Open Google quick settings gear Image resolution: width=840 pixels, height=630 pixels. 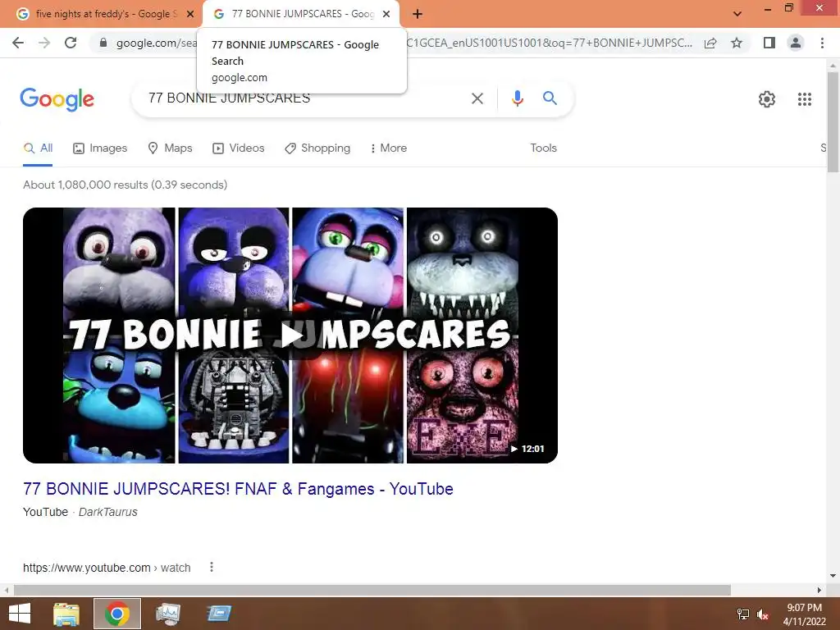click(x=767, y=99)
